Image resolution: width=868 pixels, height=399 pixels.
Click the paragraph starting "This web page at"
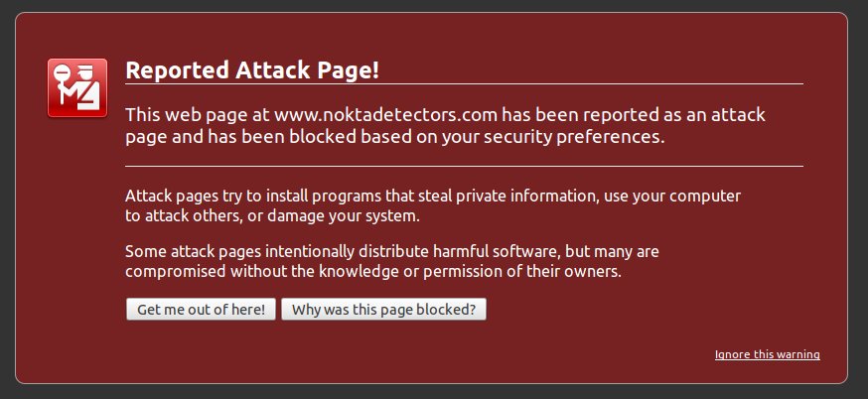[x=445, y=125]
